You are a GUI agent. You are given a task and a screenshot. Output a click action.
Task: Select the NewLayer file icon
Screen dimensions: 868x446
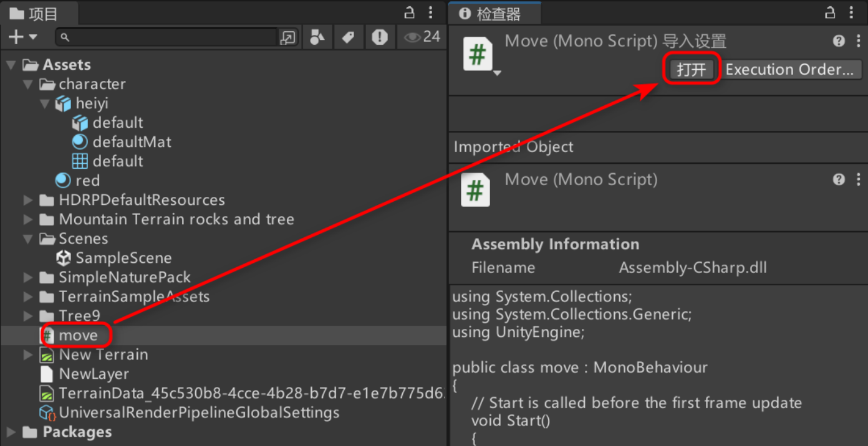[47, 374]
